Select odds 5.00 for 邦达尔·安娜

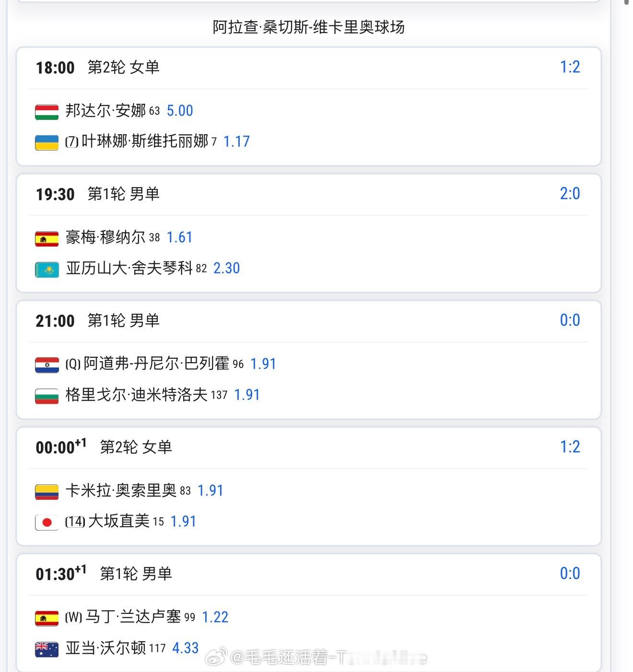click(180, 111)
